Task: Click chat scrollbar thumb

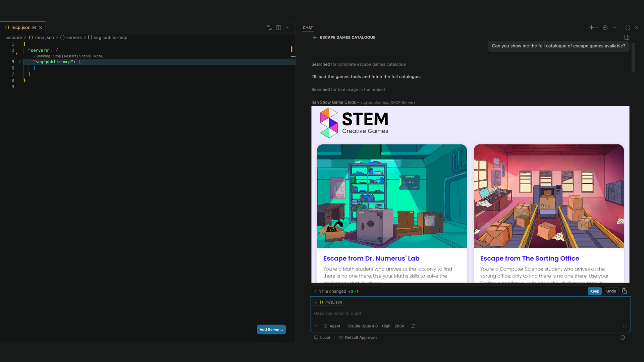Action: click(x=633, y=57)
